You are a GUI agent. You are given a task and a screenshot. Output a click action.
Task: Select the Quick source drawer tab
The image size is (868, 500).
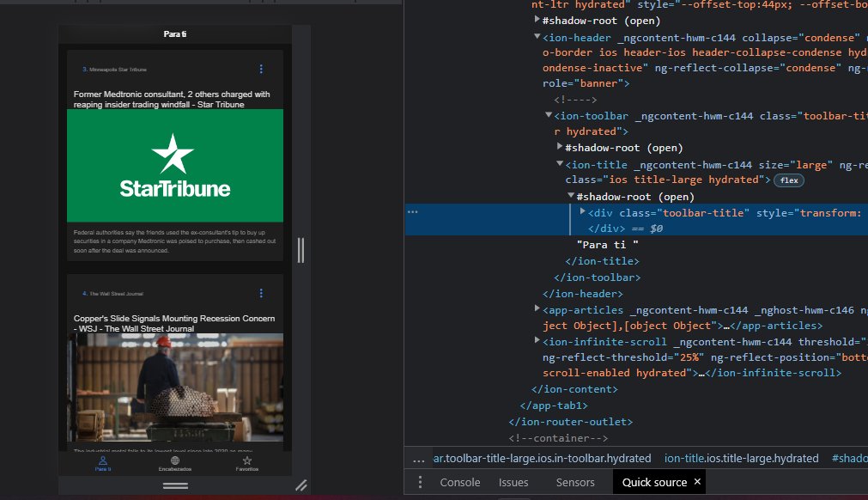pos(654,482)
